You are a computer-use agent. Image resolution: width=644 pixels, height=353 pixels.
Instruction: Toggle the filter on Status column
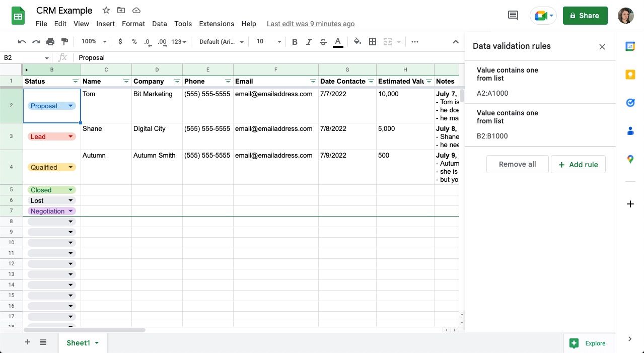(x=76, y=81)
